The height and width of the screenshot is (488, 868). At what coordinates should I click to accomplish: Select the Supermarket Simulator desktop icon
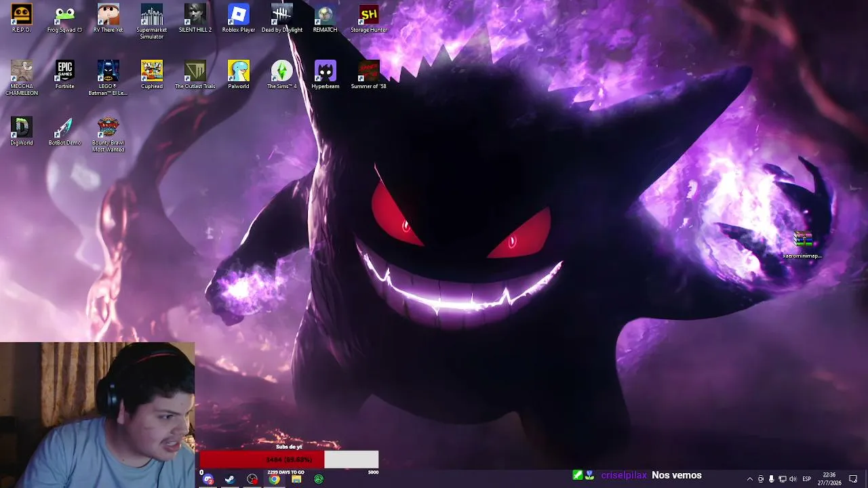coord(152,22)
